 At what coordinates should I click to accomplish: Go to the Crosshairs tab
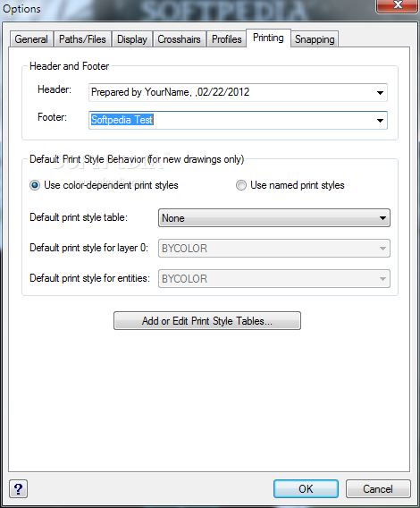[x=179, y=39]
